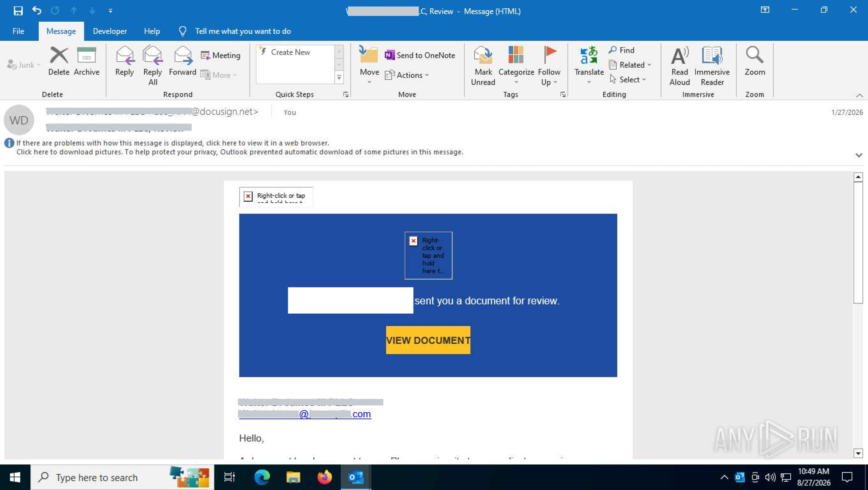Open the File menu
The height and width of the screenshot is (490, 868).
18,31
